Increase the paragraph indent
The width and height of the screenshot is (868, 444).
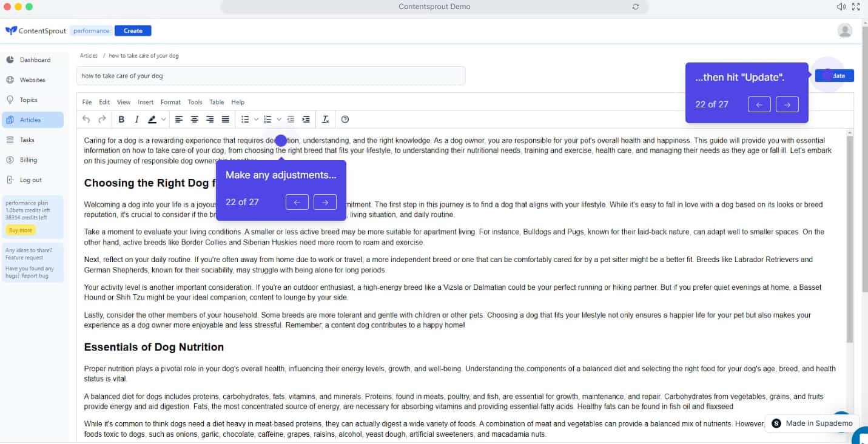tap(306, 119)
